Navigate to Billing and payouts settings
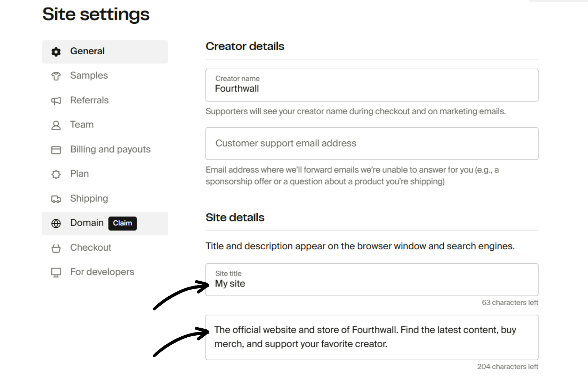The width and height of the screenshot is (588, 376). tap(110, 149)
